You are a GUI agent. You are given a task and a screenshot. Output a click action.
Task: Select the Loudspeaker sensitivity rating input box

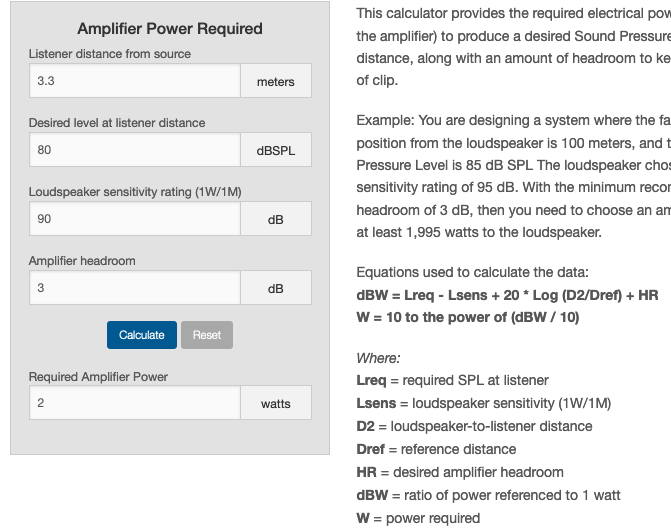135,219
